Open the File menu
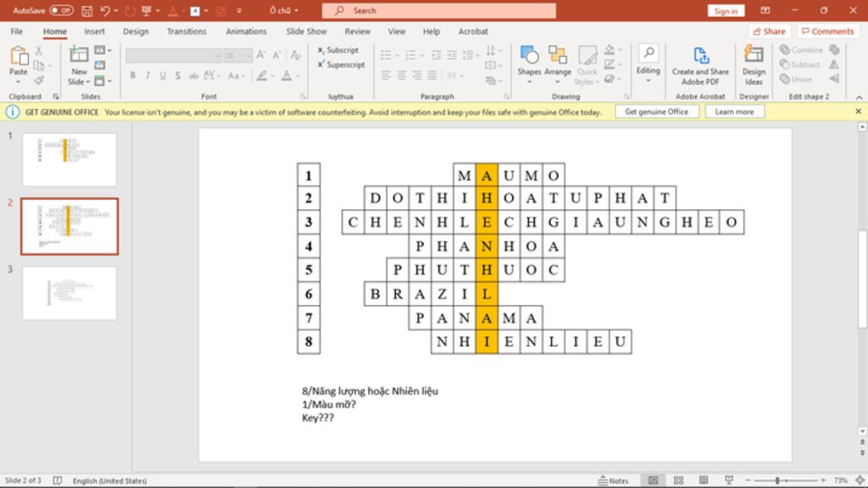The image size is (868, 488). 17,31
